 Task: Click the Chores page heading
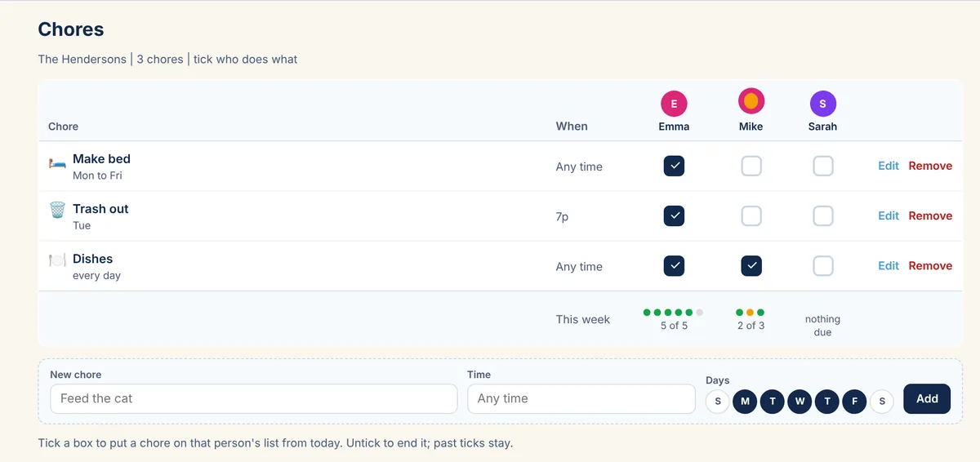point(71,29)
